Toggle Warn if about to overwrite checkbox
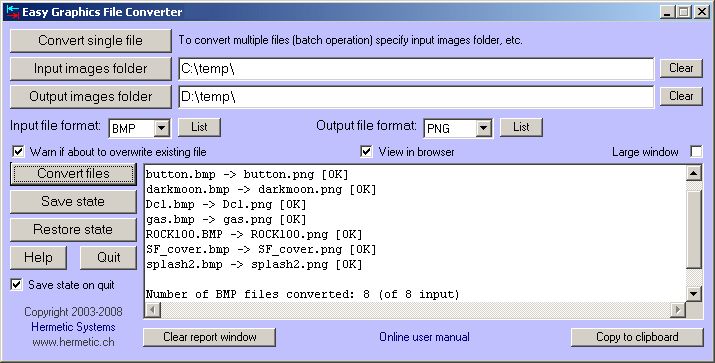This screenshot has width=715, height=363. tap(18, 151)
